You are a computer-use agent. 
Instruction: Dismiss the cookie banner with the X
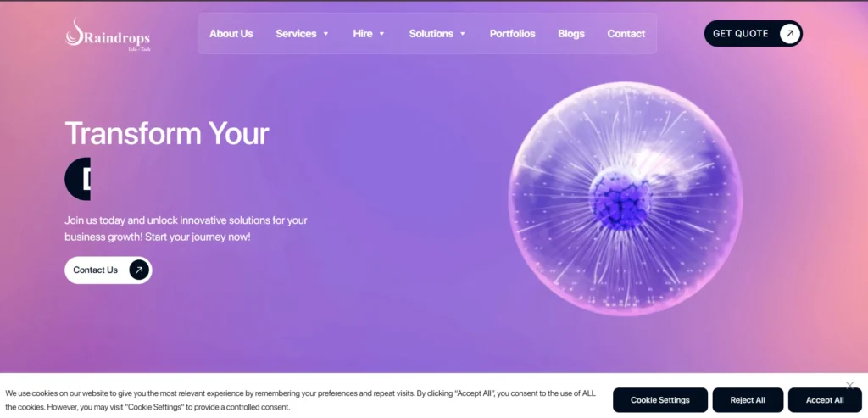[x=849, y=386]
